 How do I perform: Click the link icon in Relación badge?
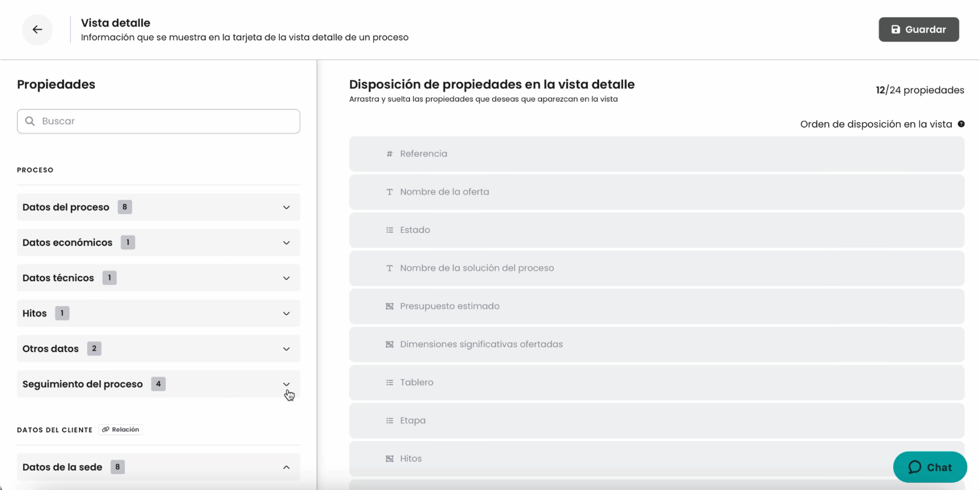[x=106, y=430]
